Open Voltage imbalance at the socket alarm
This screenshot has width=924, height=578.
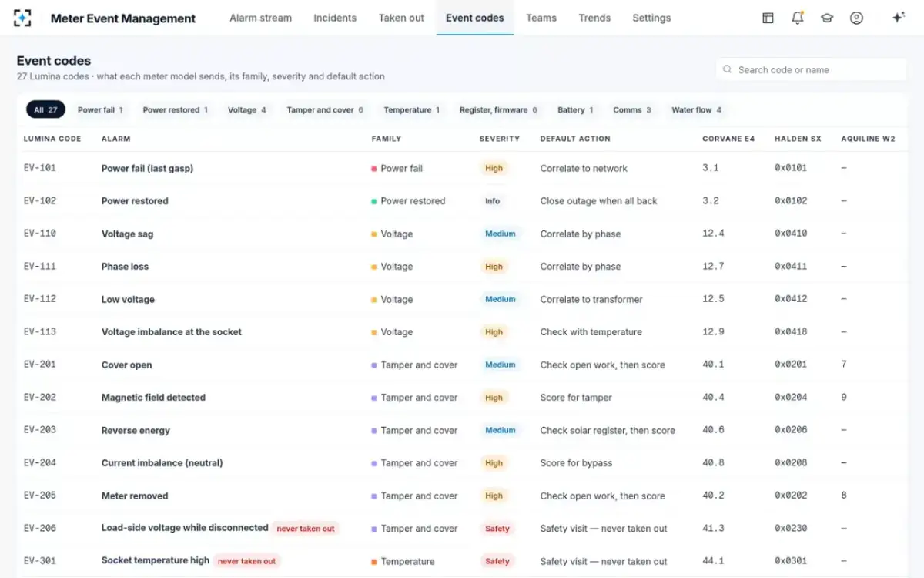[x=172, y=332]
